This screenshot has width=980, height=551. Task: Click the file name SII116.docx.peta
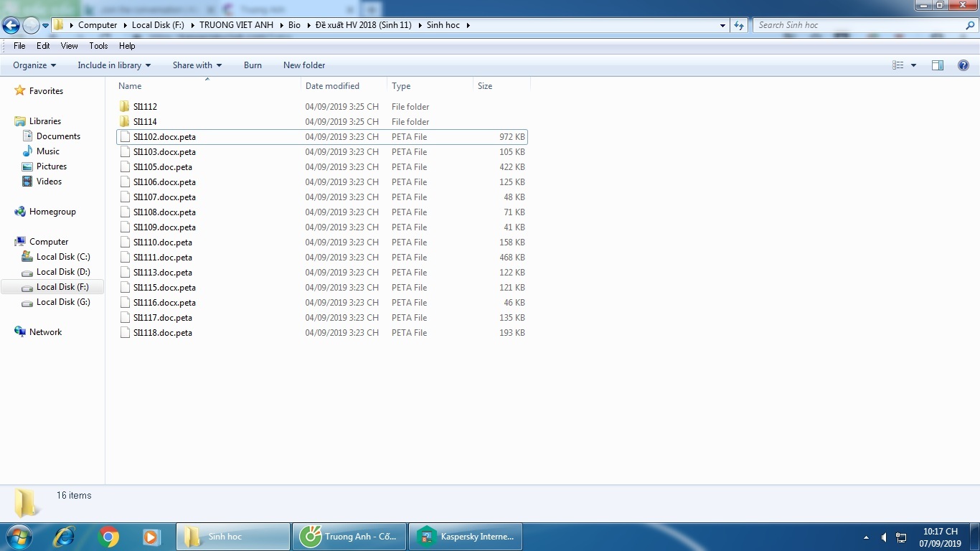(164, 303)
